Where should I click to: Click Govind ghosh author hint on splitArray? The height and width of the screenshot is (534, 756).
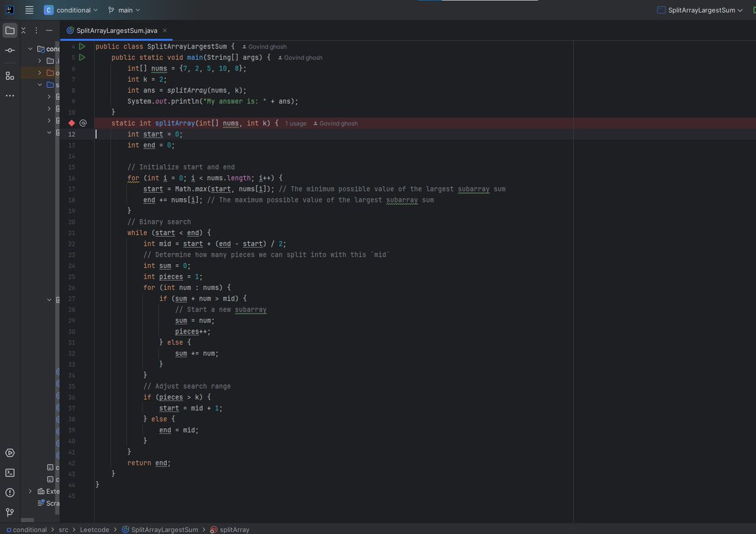coord(335,124)
